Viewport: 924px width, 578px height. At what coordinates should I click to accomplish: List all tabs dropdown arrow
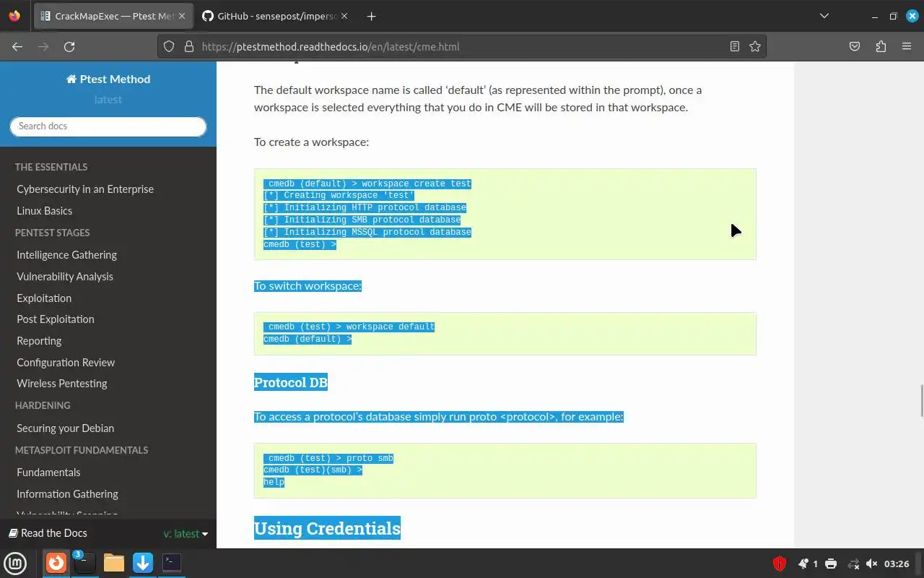824,16
